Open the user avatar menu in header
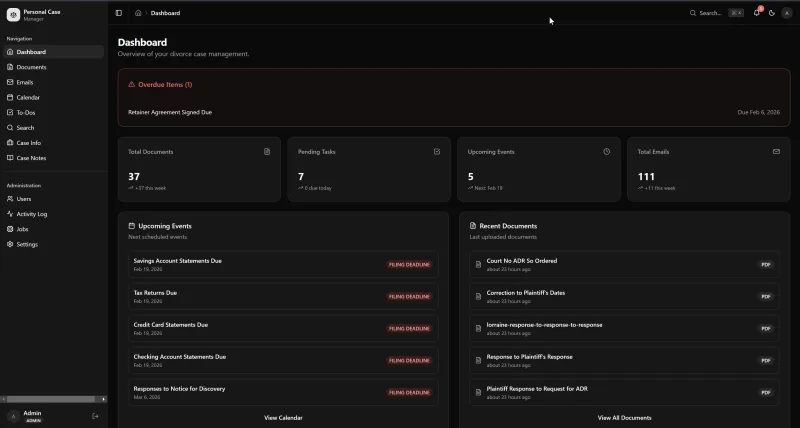800x428 pixels. click(788, 13)
